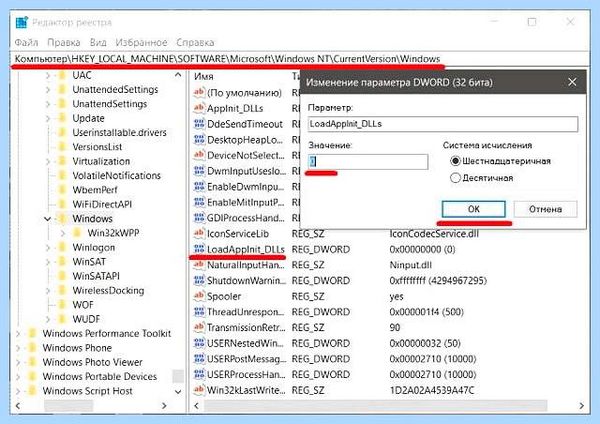The image size is (600, 424).
Task: Open the Файл menu
Action: tap(26, 42)
